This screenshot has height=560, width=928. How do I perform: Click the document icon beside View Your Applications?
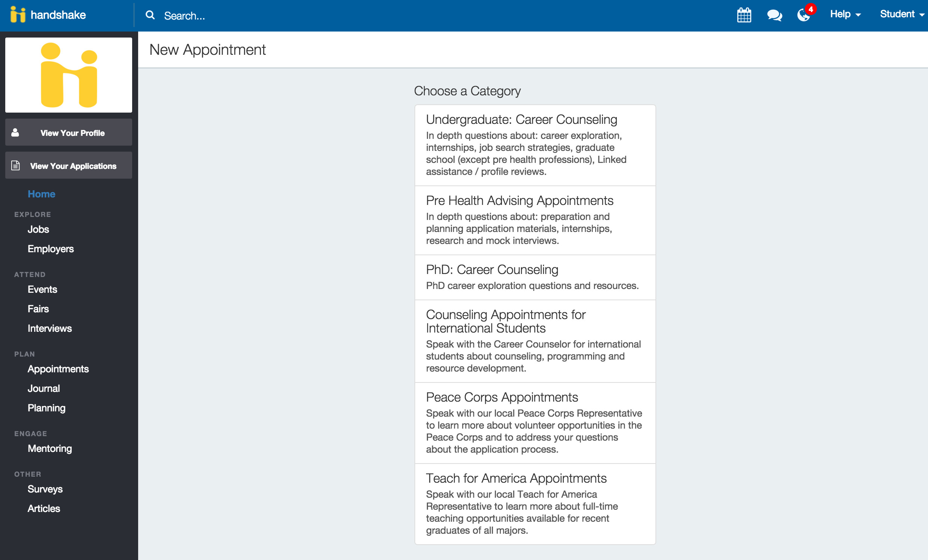(x=15, y=166)
